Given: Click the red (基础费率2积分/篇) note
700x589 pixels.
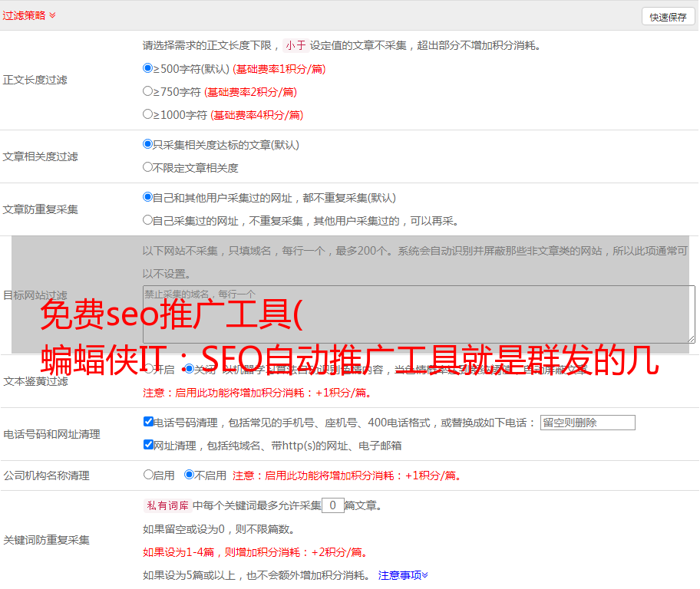Looking at the screenshot, I should click(250, 92).
